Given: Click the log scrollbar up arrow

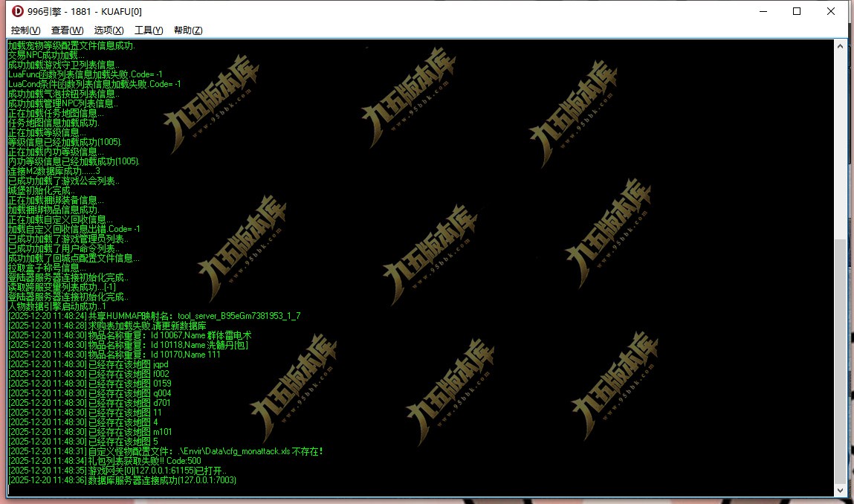Looking at the screenshot, I should (x=841, y=46).
